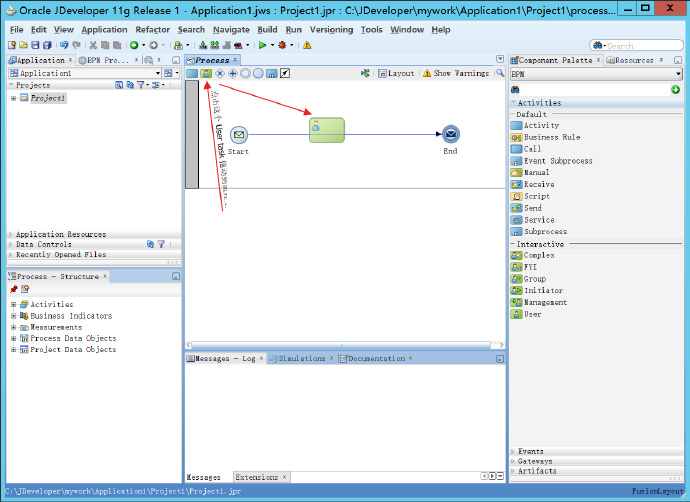Screen dimensions: 690x502
Task: Click the canvas horizontal scrollbar
Action: tap(341, 345)
